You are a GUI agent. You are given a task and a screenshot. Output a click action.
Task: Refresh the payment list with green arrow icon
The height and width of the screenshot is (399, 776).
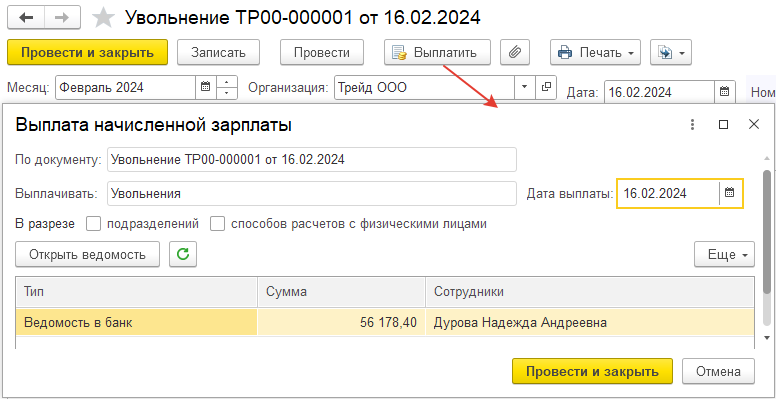[183, 254]
